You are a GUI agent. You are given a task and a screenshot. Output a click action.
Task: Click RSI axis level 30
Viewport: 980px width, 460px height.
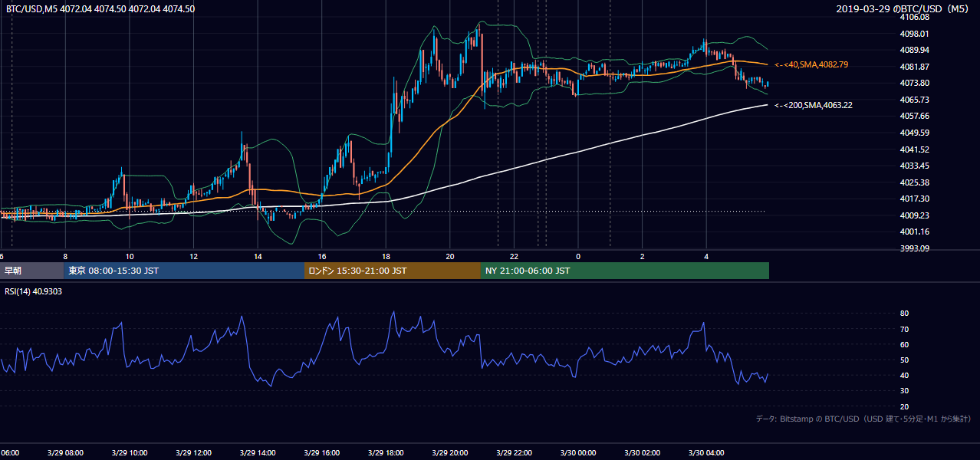pos(904,391)
